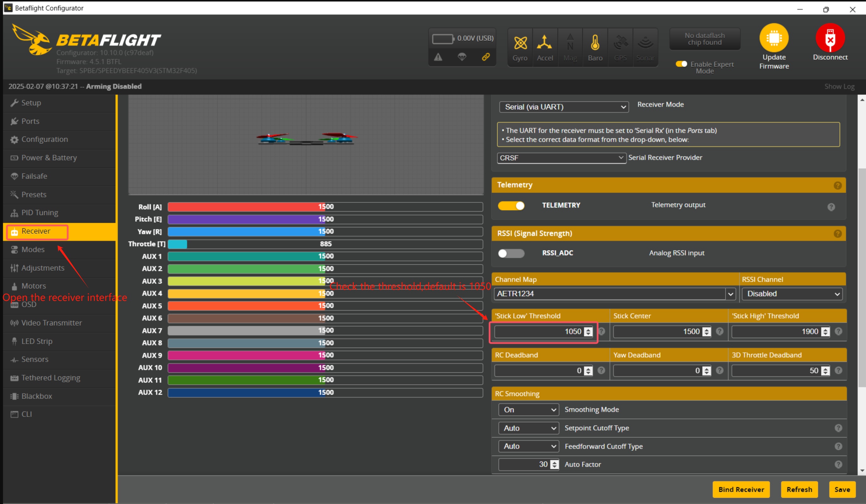
Task: Open the CLI tab
Action: pos(59,415)
